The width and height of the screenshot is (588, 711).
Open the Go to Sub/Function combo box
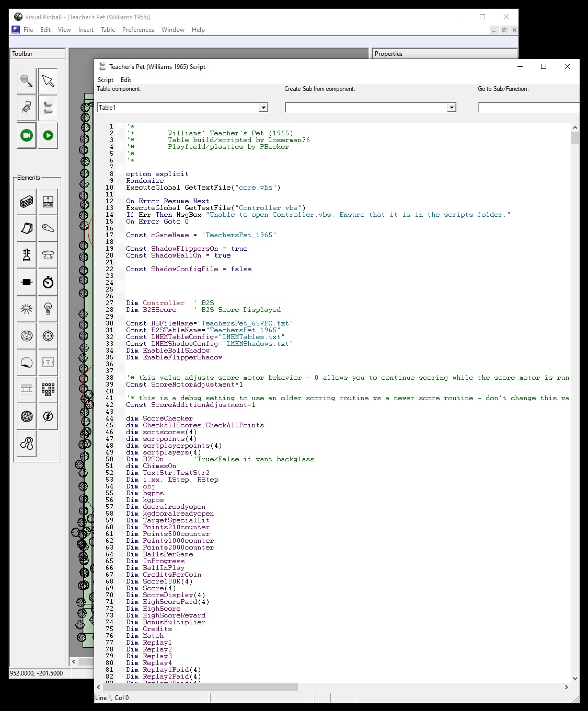(x=528, y=108)
